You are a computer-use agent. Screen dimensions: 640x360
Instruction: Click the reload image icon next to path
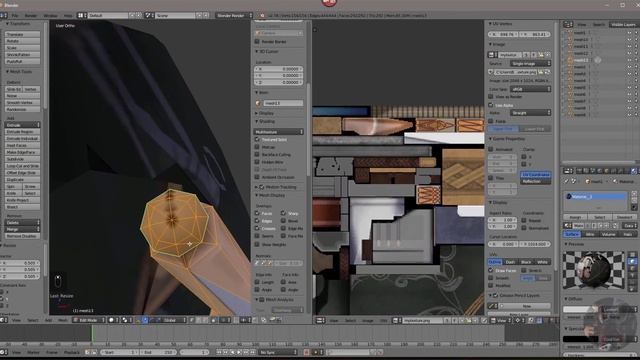[x=548, y=72]
